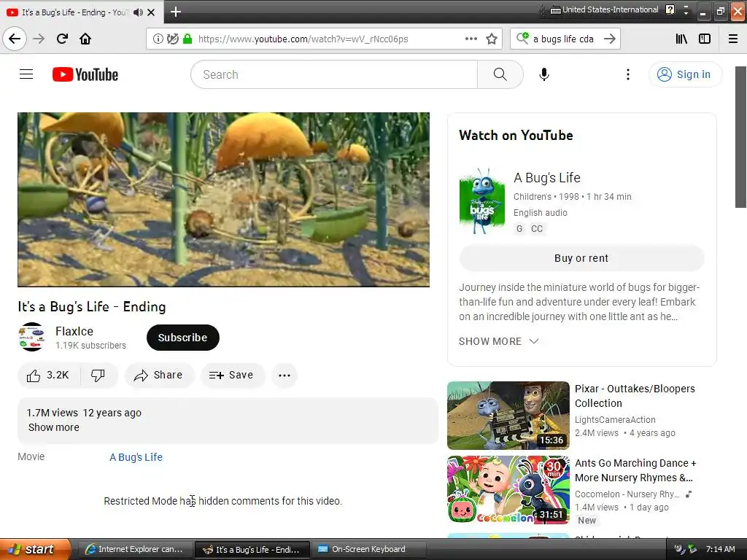The width and height of the screenshot is (747, 560).
Task: Open the Windows start menu
Action: 35,549
